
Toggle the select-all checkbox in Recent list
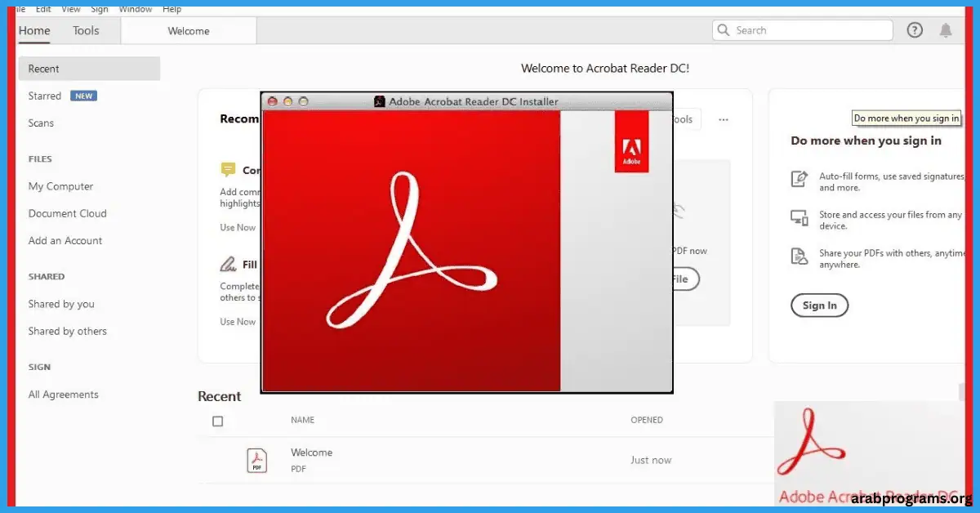tap(217, 422)
